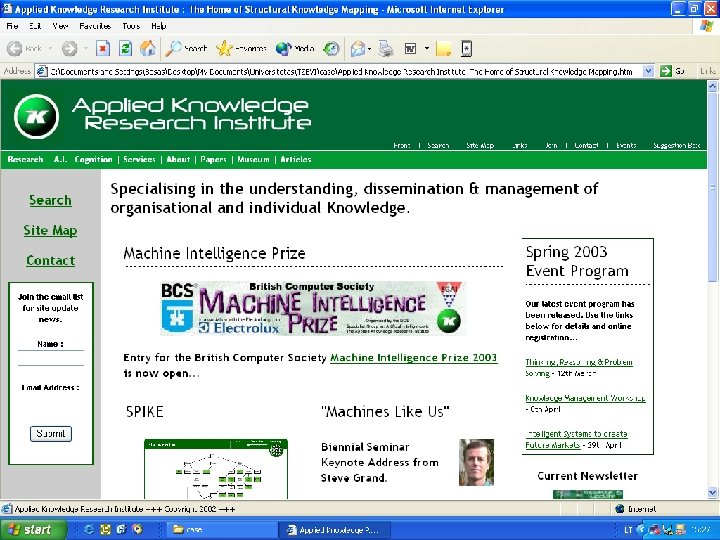Print the page with printer icon
The image size is (720, 540).
click(386, 48)
